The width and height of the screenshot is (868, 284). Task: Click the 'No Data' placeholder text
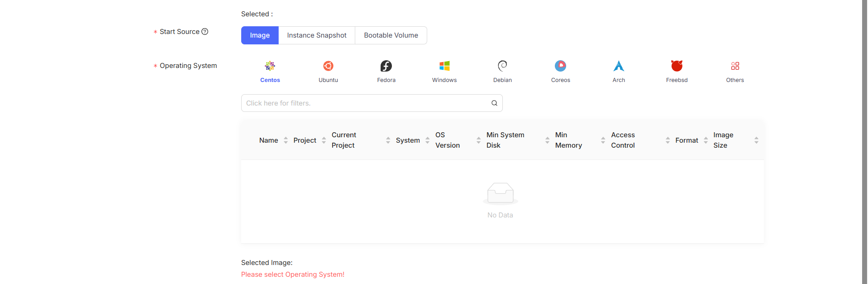[x=500, y=215]
